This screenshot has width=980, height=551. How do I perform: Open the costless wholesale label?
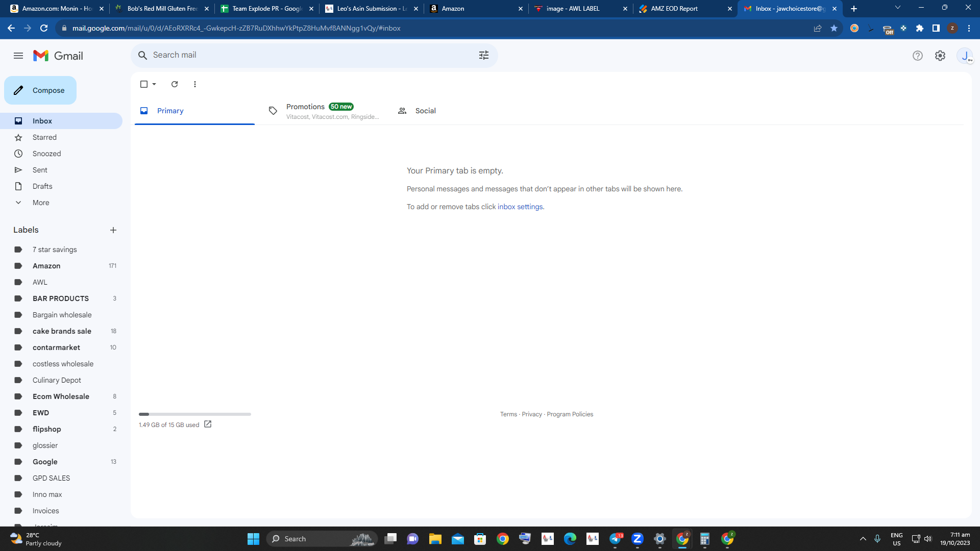61,364
